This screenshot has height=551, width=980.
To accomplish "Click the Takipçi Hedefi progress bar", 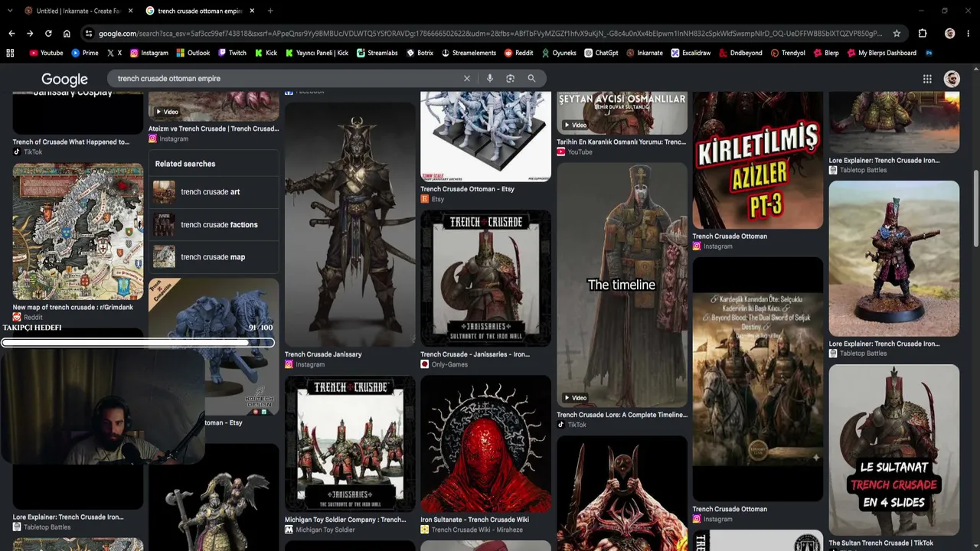I will 138,343.
